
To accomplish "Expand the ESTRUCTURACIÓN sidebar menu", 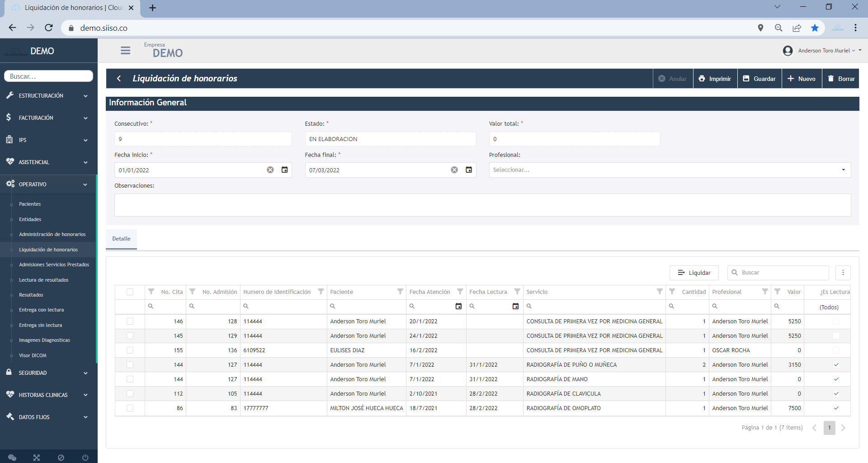I will [x=48, y=96].
